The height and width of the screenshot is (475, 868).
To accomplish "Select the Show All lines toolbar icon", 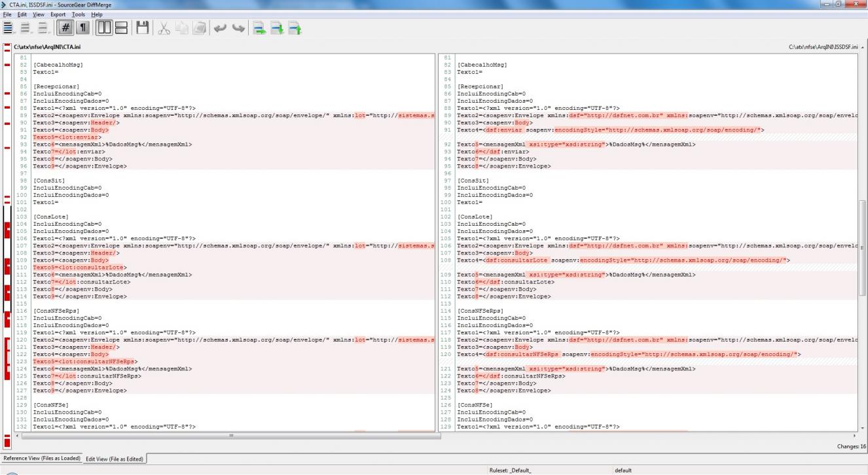I will pyautogui.click(x=9, y=27).
